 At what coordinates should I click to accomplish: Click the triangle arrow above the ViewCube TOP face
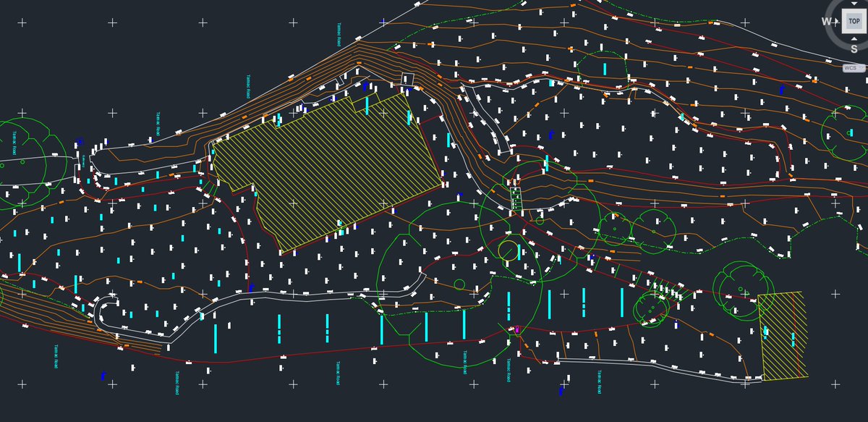click(854, 4)
